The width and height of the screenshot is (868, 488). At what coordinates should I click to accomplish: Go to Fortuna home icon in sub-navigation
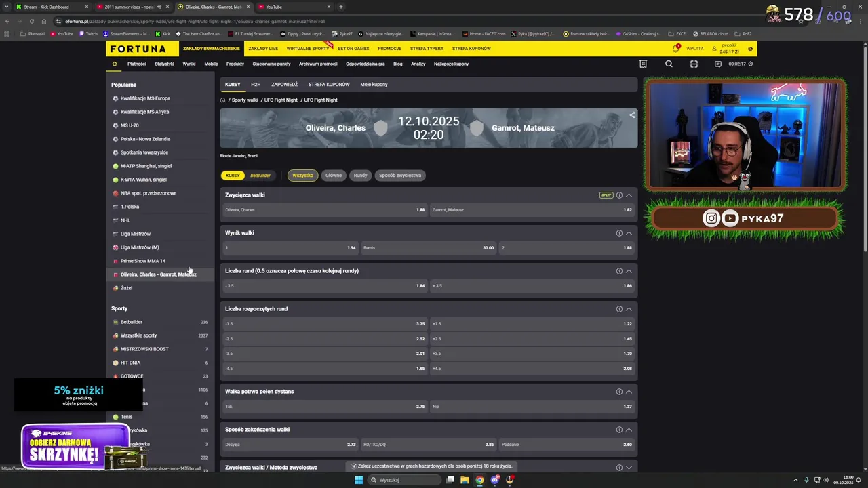click(x=115, y=64)
